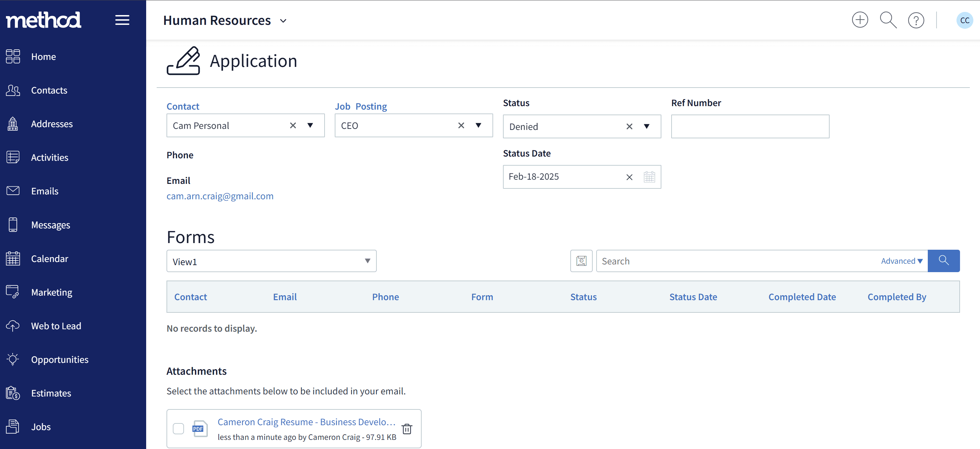Clear the CEO job posting value

click(x=461, y=125)
